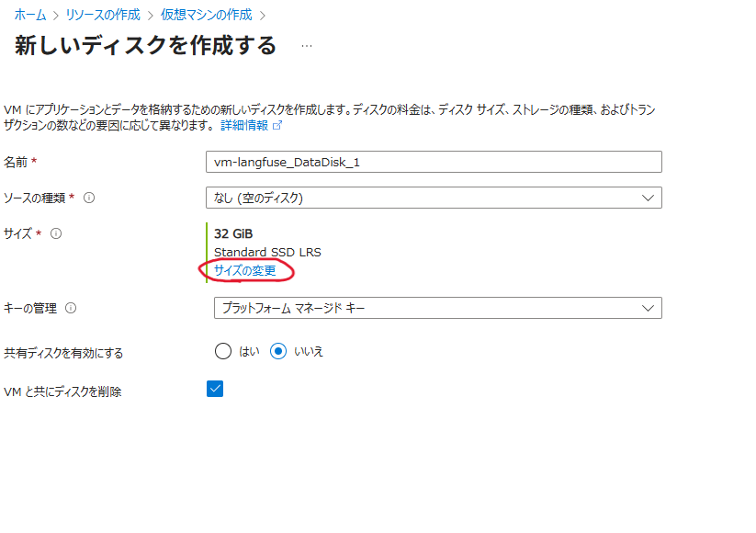Click the info icon next to ソースの種類
This screenshot has height=533, width=756.
87,197
